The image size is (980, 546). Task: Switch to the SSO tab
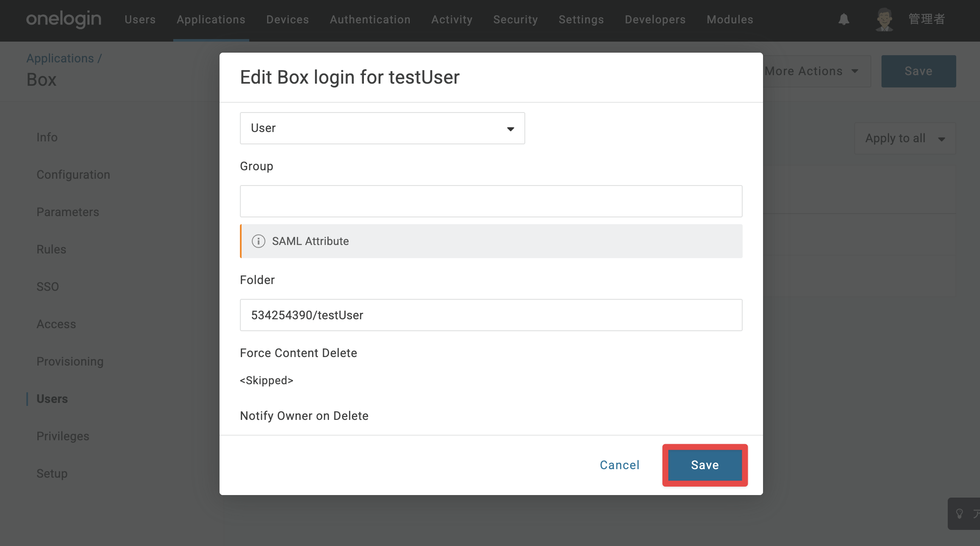(x=48, y=287)
